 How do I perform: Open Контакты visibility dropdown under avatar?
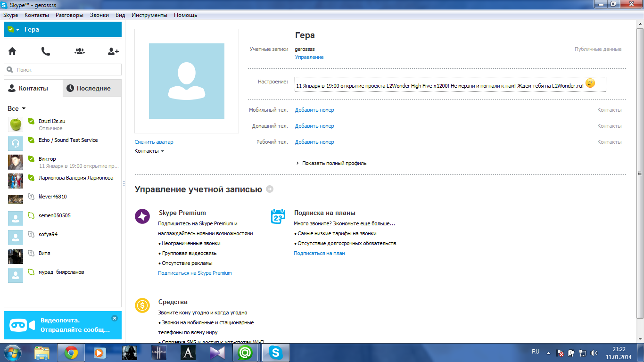tap(149, 151)
